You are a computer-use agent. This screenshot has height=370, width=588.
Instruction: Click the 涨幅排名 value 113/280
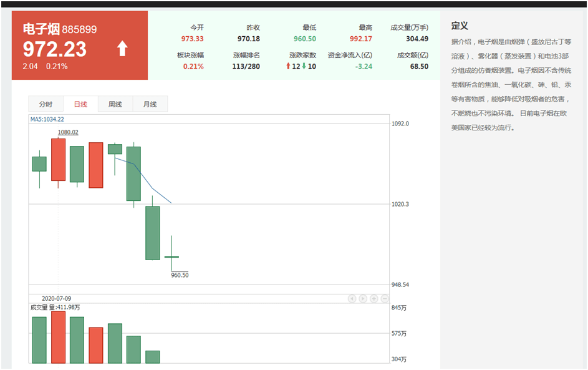click(x=246, y=66)
